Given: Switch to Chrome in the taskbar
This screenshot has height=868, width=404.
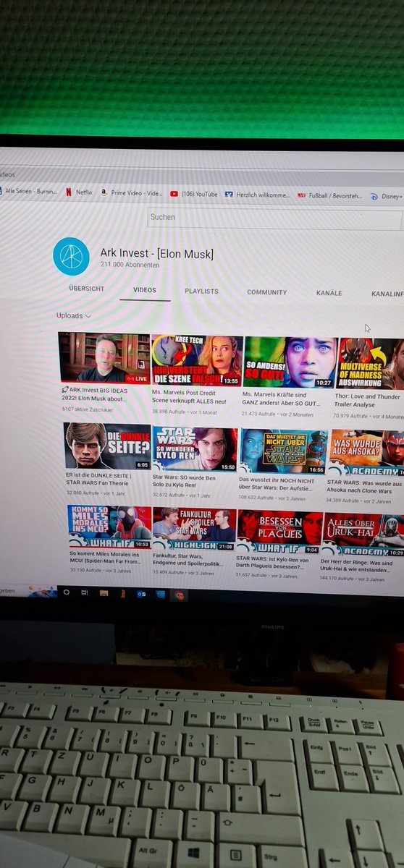Looking at the screenshot, I should tap(179, 595).
